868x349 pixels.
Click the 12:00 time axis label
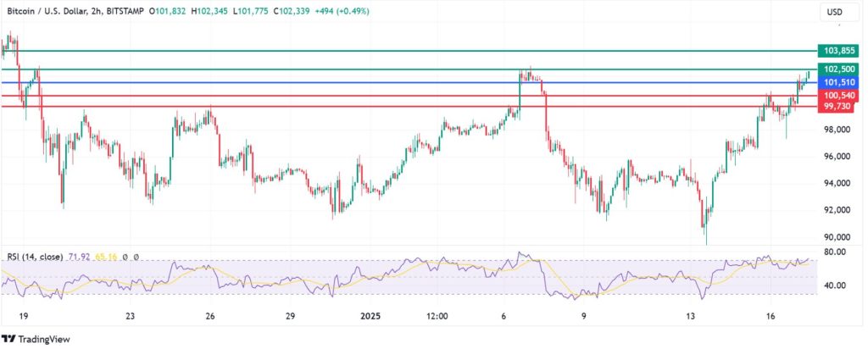(x=437, y=315)
